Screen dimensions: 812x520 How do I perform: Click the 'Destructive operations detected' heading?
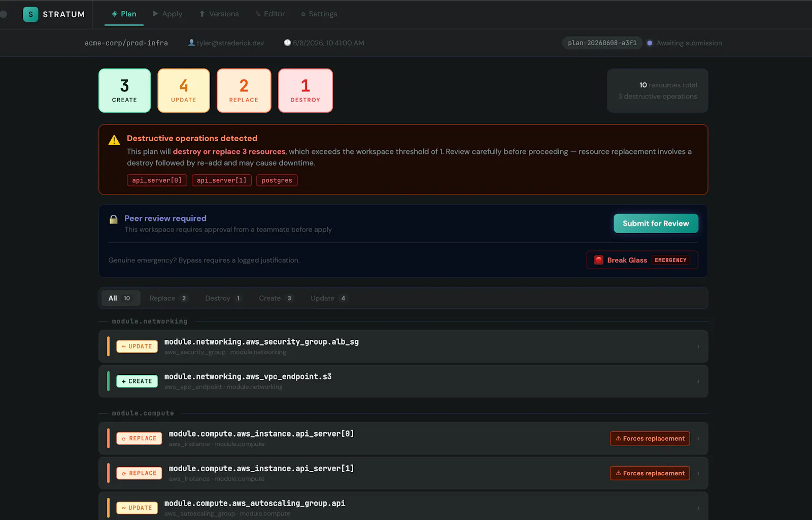[x=192, y=138]
